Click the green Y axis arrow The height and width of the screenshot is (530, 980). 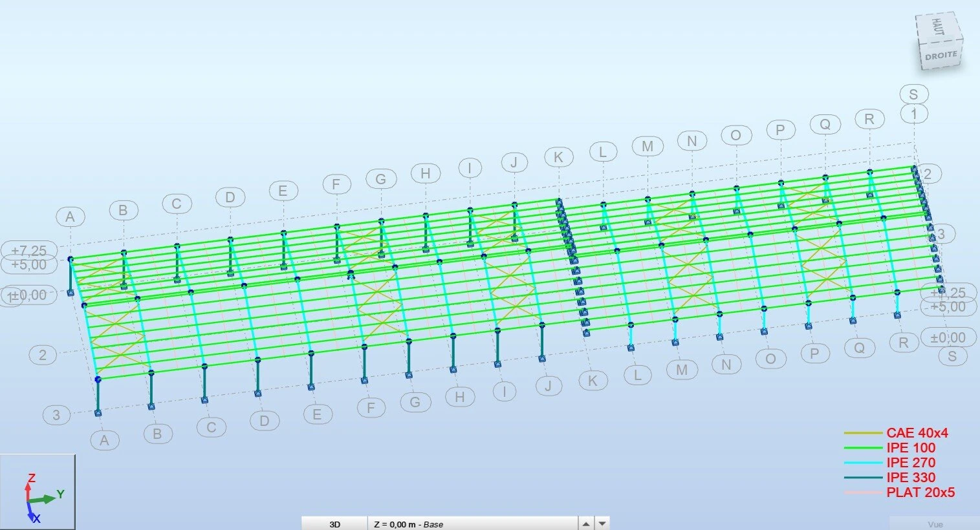tap(45, 498)
